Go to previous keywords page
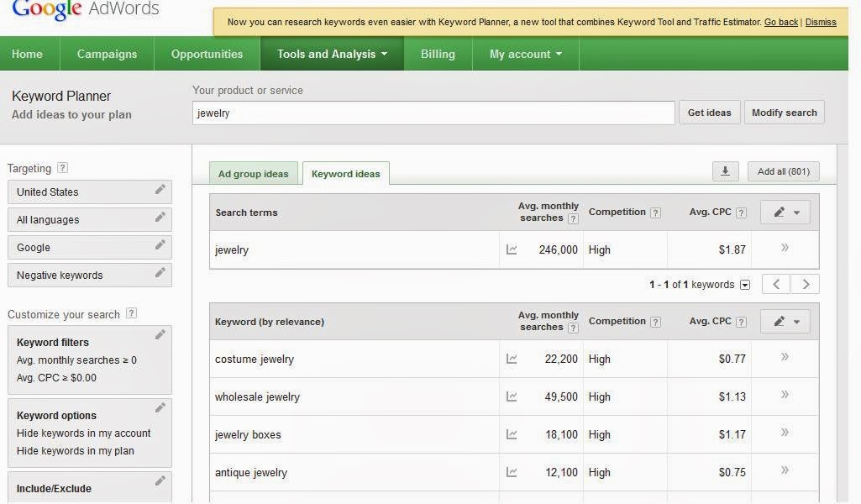 pyautogui.click(x=776, y=285)
